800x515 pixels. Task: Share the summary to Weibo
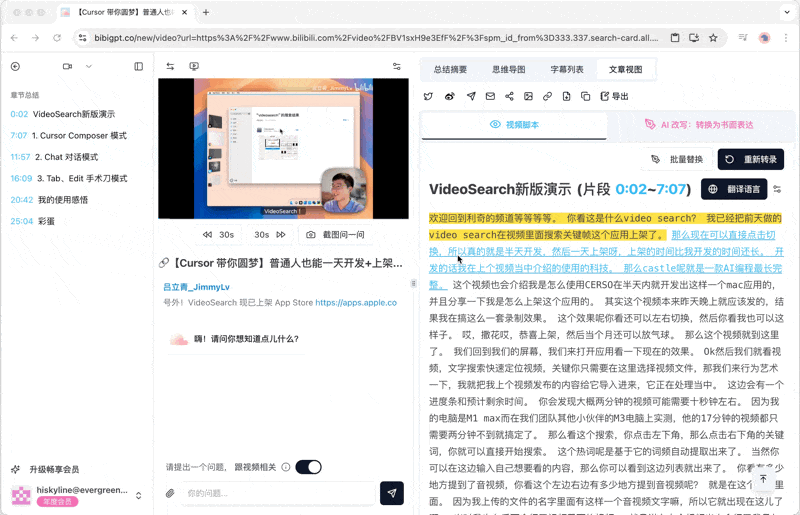coord(449,96)
